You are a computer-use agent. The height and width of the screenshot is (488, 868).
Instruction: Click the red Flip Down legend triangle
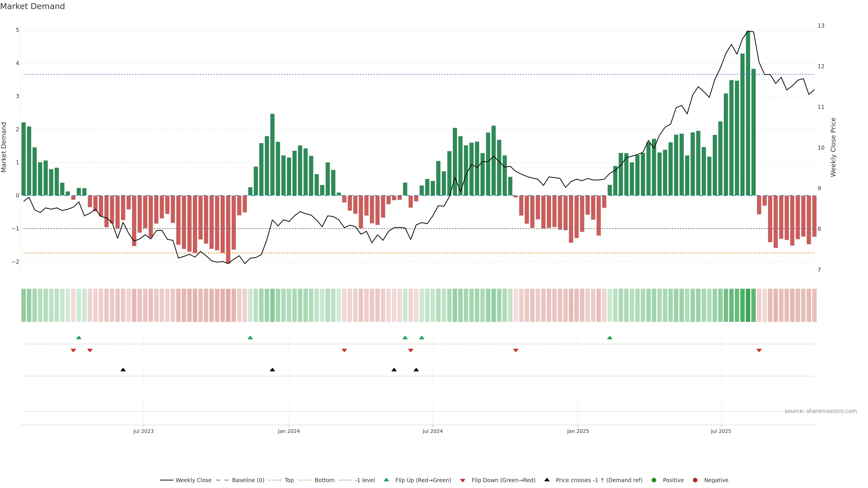pos(463,481)
